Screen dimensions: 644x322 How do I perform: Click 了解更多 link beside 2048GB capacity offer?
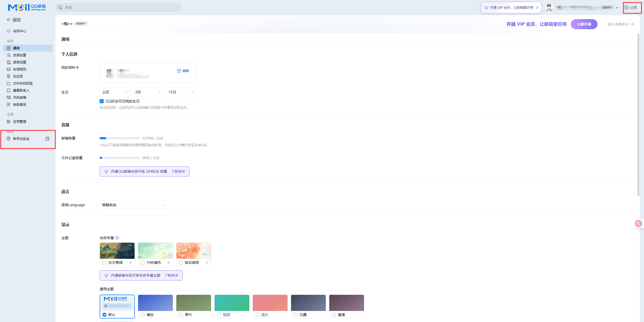tap(178, 171)
